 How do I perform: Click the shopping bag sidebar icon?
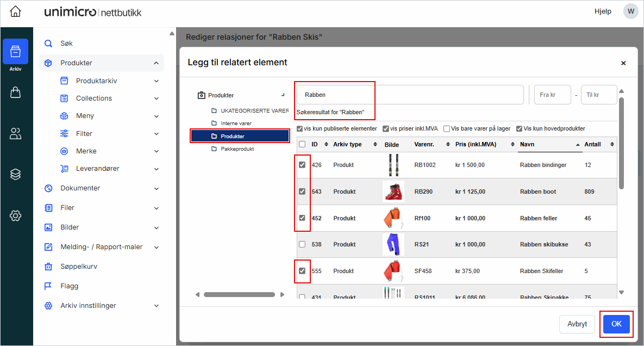(15, 93)
